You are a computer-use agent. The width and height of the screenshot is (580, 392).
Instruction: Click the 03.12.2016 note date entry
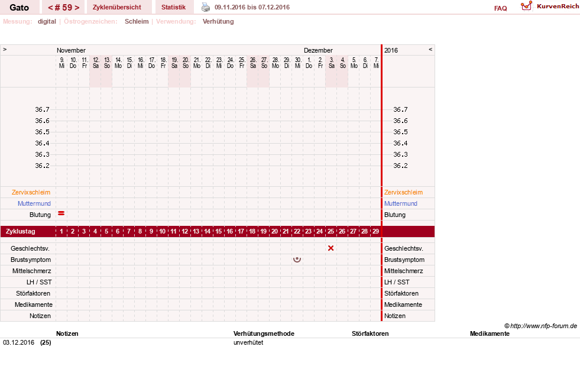(x=18, y=342)
